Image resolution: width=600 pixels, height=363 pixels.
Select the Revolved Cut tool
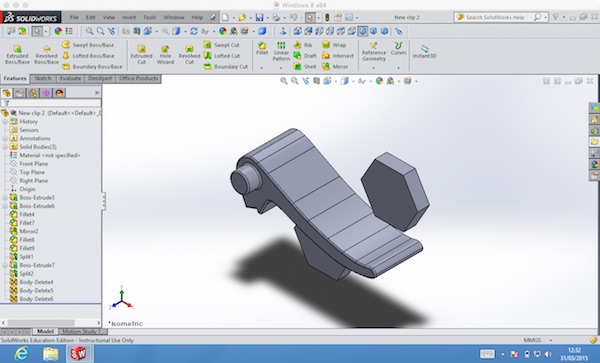189,54
